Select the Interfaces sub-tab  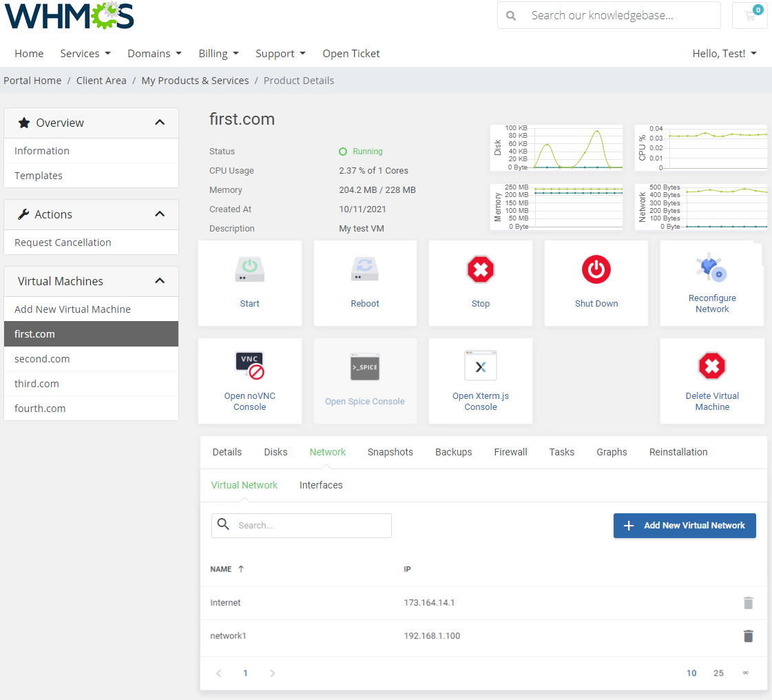point(321,485)
